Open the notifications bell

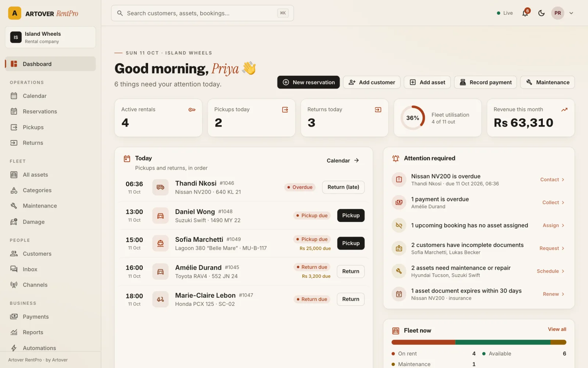pos(525,13)
